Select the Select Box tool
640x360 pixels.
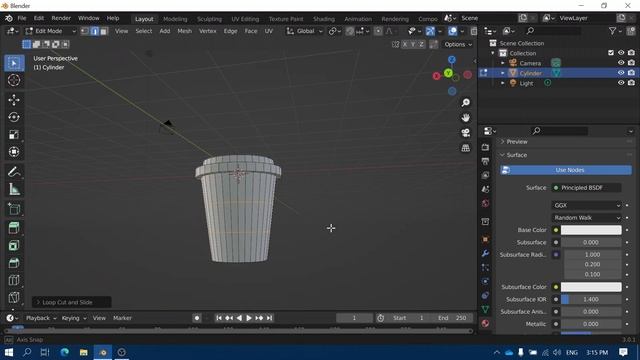[14, 63]
